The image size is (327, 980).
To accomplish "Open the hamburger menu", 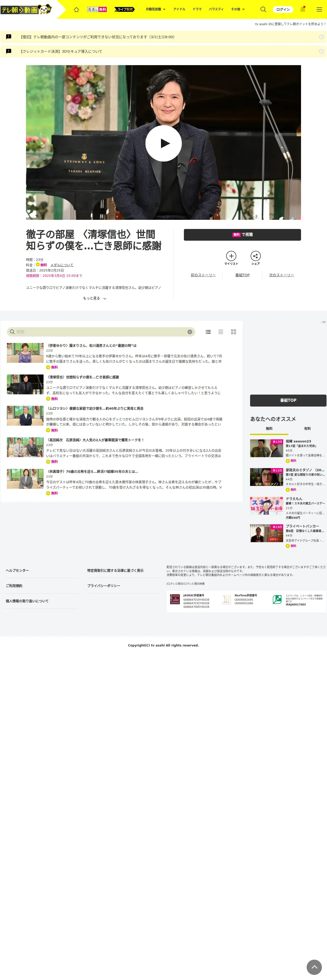I will (x=319, y=9).
